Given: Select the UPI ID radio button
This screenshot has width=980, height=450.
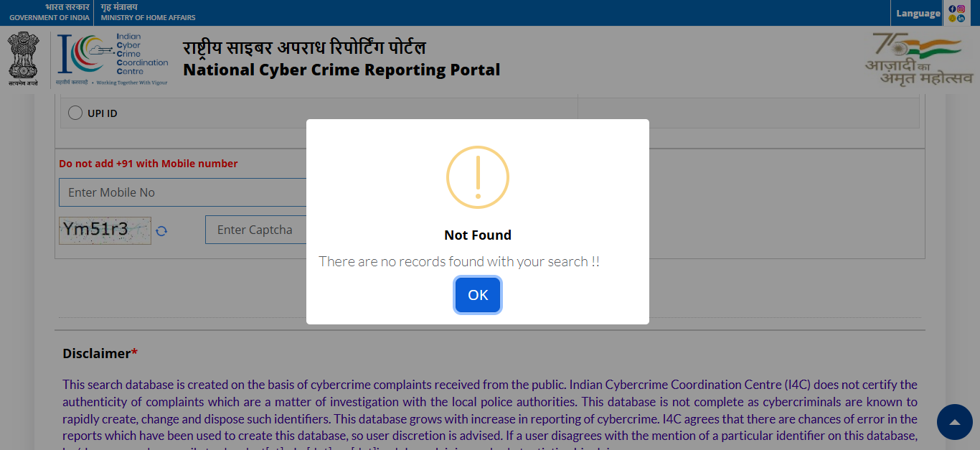Looking at the screenshot, I should pyautogui.click(x=75, y=113).
